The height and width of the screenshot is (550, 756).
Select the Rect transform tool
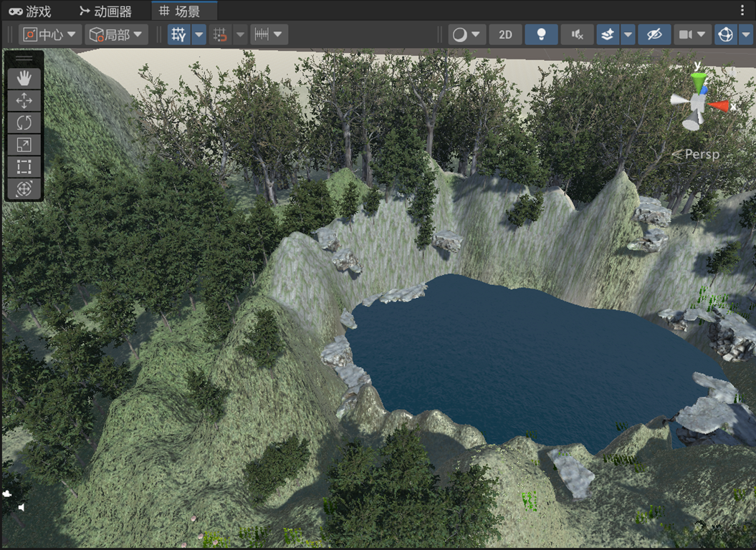coord(24,167)
